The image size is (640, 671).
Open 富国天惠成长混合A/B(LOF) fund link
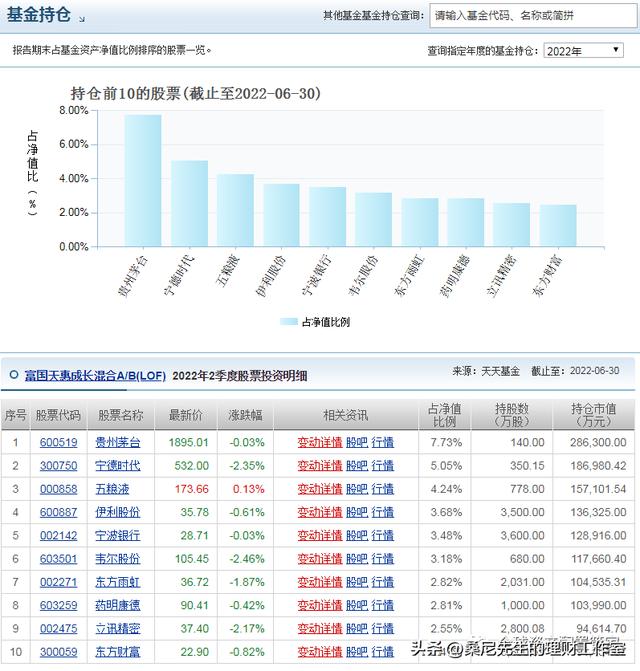95,376
